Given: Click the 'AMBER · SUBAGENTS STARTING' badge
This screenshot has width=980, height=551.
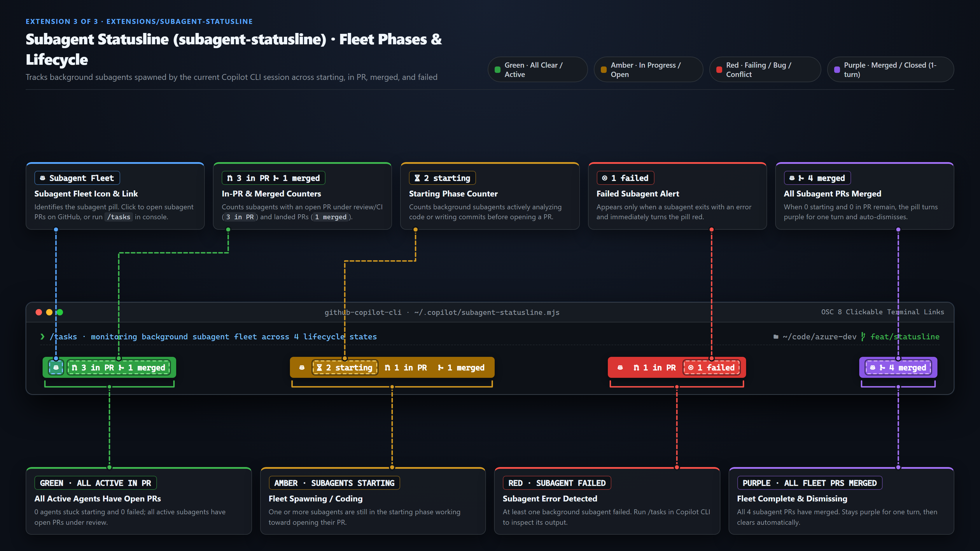Looking at the screenshot, I should pyautogui.click(x=334, y=483).
